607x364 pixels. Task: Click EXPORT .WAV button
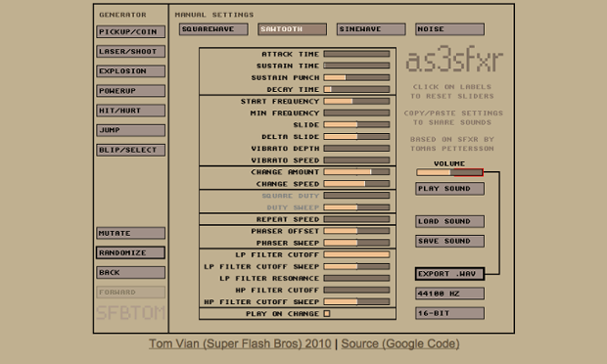(449, 274)
